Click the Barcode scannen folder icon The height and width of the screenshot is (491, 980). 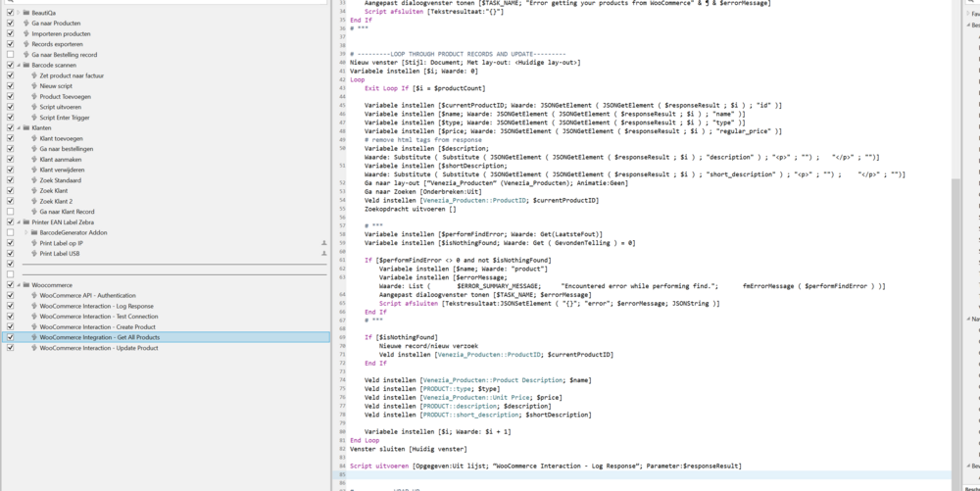(x=26, y=66)
